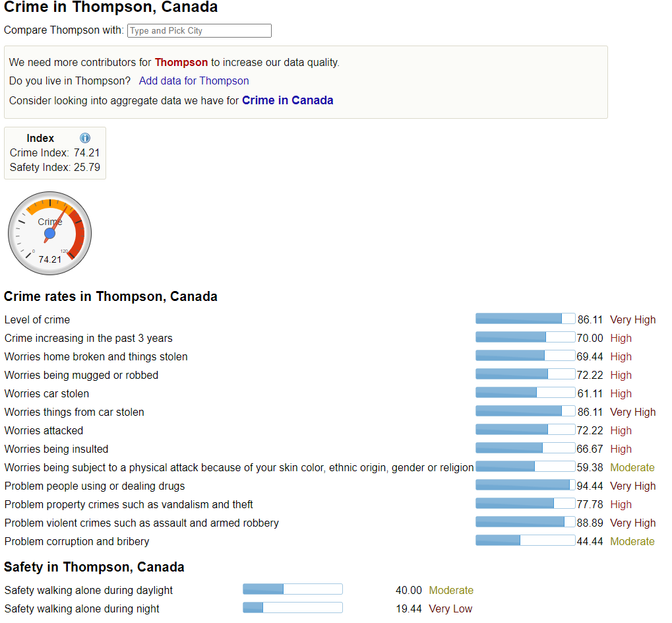Click the Problem corruption and bribery bar
This screenshot has height=623, width=672.
pyautogui.click(x=525, y=541)
